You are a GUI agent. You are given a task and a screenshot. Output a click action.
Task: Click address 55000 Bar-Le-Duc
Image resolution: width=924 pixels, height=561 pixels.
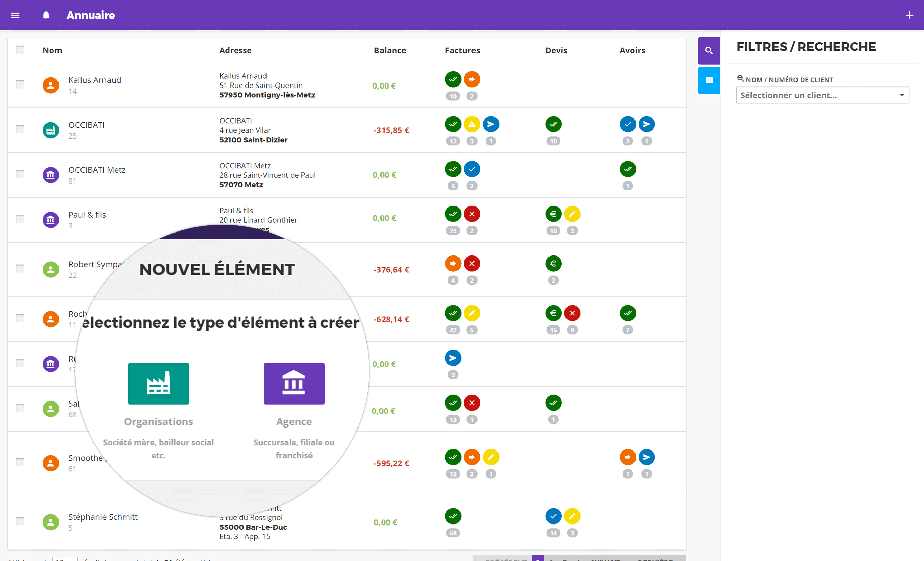253,527
